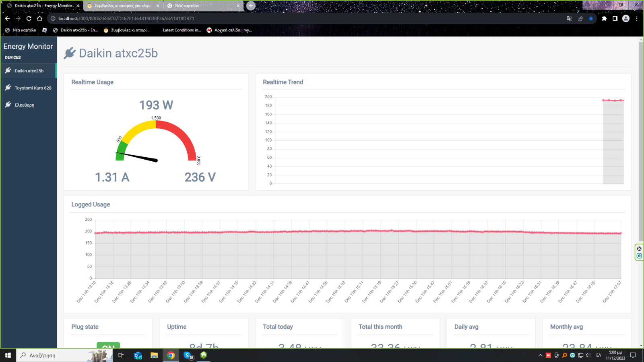Click the page vertical scrollbar
This screenshot has width=644, height=362.
point(641,141)
